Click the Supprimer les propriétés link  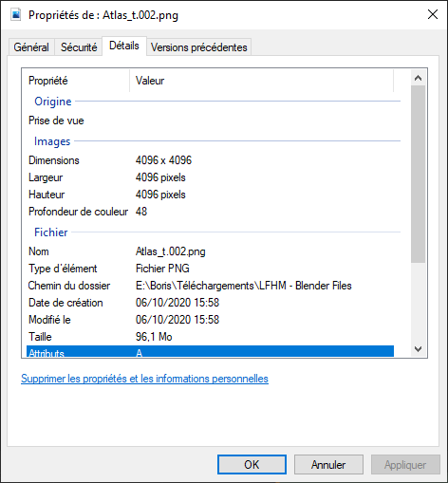click(x=144, y=379)
